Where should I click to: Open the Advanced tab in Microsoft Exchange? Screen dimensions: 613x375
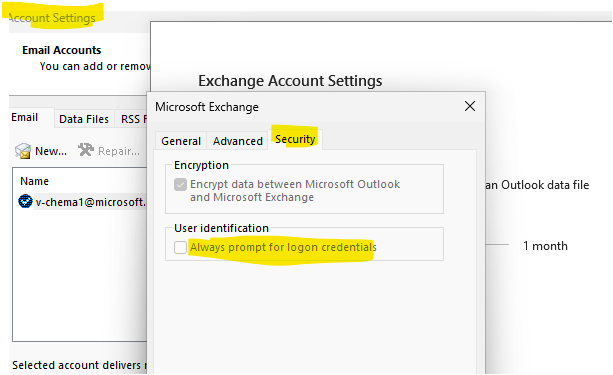[x=238, y=141]
